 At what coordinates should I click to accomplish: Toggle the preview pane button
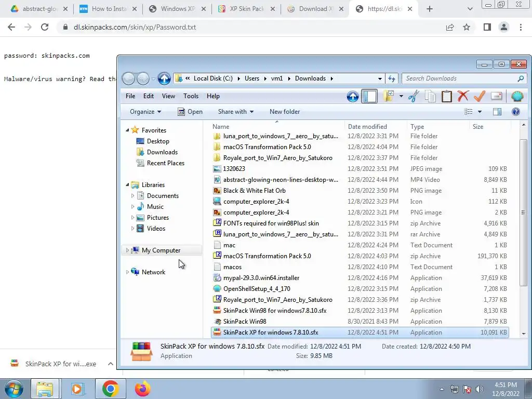(x=497, y=112)
